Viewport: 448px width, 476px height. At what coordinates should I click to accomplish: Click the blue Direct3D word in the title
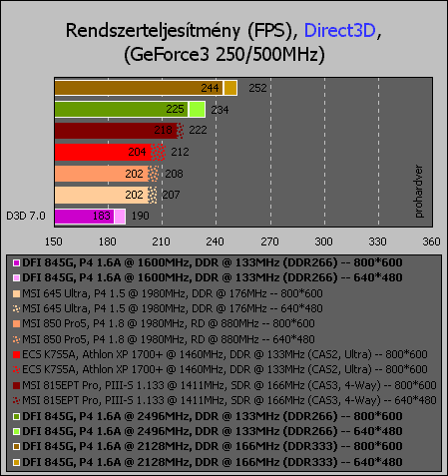pyautogui.click(x=340, y=30)
